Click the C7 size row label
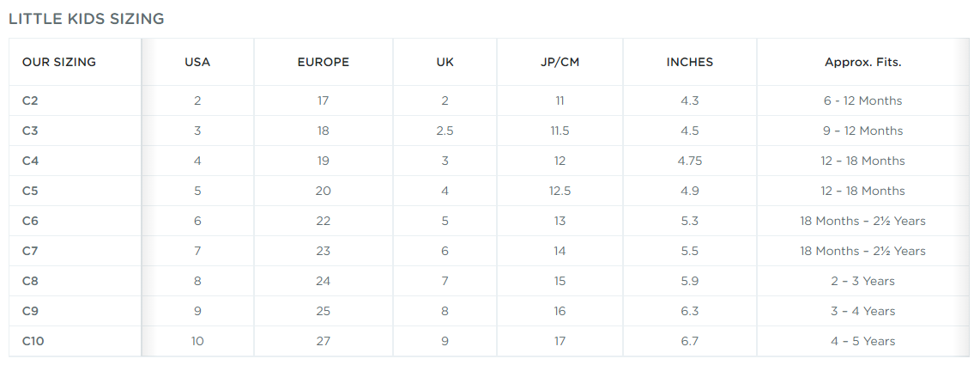The height and width of the screenshot is (371, 980). (x=30, y=251)
